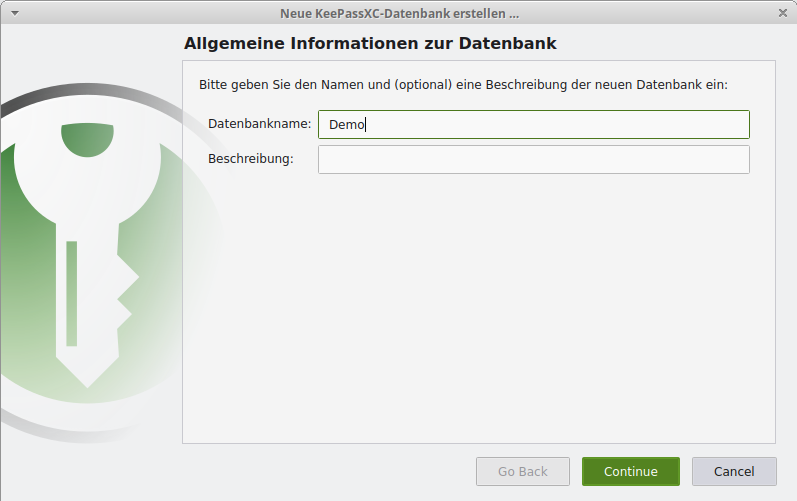
Task: Click the jagged teeth of the key logo
Action: pos(124,295)
